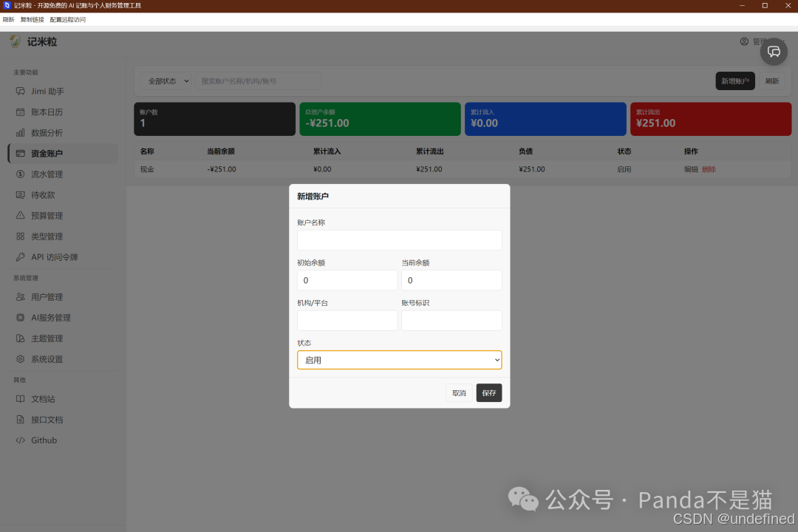Focus the 账户名称 input field
798x532 pixels.
click(400, 240)
